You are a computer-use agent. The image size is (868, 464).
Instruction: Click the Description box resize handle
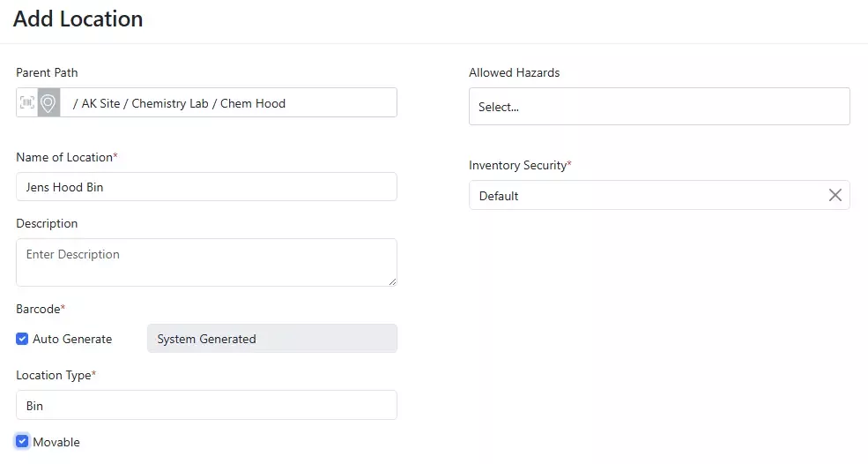(391, 281)
